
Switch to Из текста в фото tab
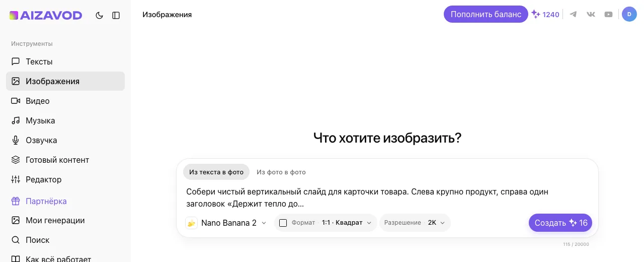coord(216,172)
